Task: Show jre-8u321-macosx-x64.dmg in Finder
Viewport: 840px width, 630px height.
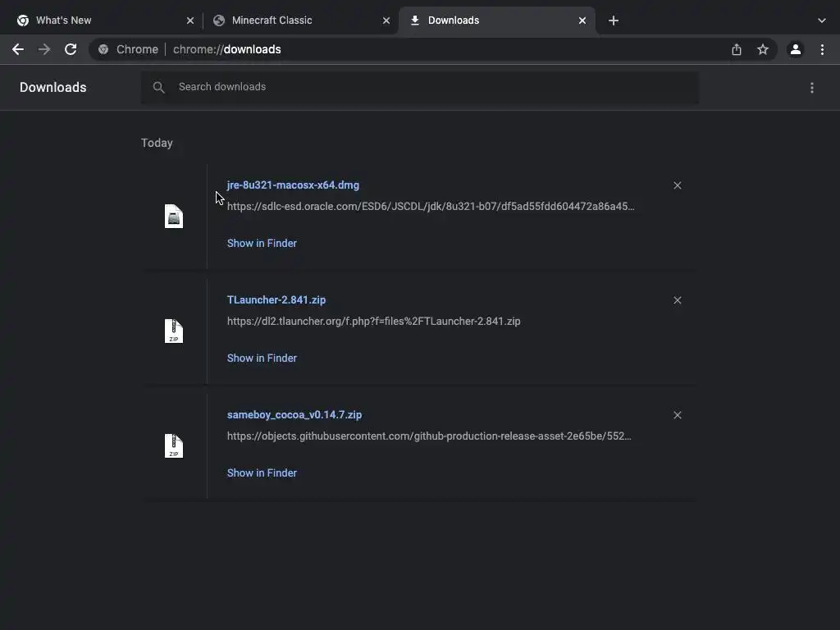Action: coord(262,243)
